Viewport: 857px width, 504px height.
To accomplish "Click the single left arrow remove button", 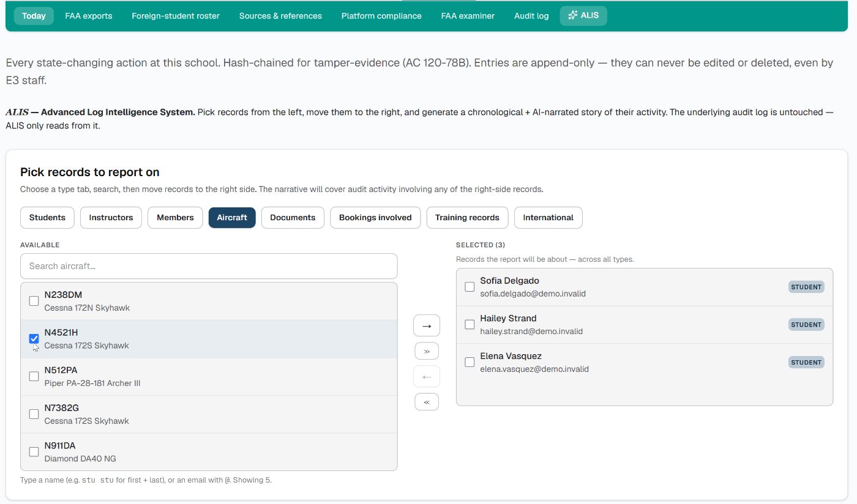I will [x=427, y=377].
